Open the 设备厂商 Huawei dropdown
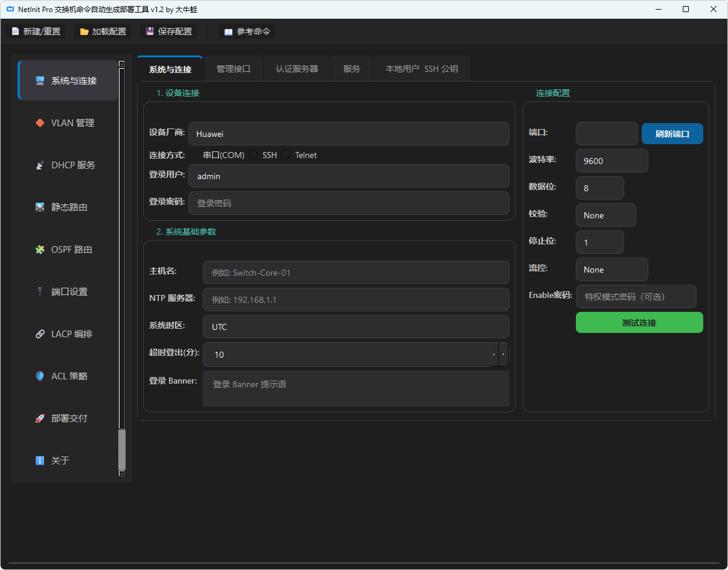Image resolution: width=728 pixels, height=570 pixels. (348, 134)
